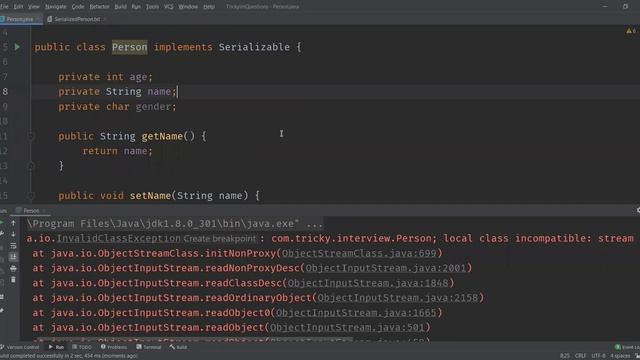
Task: Toggle scroll to end icon in Run console
Action: tap(13, 257)
